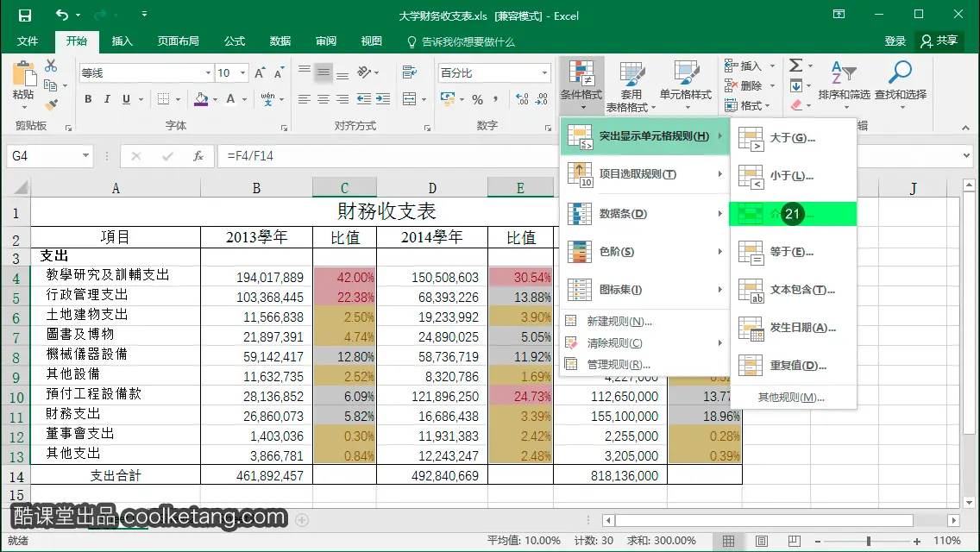Open the 条件格式 dropdown button
Screen dimensions: 980x552
click(581, 85)
